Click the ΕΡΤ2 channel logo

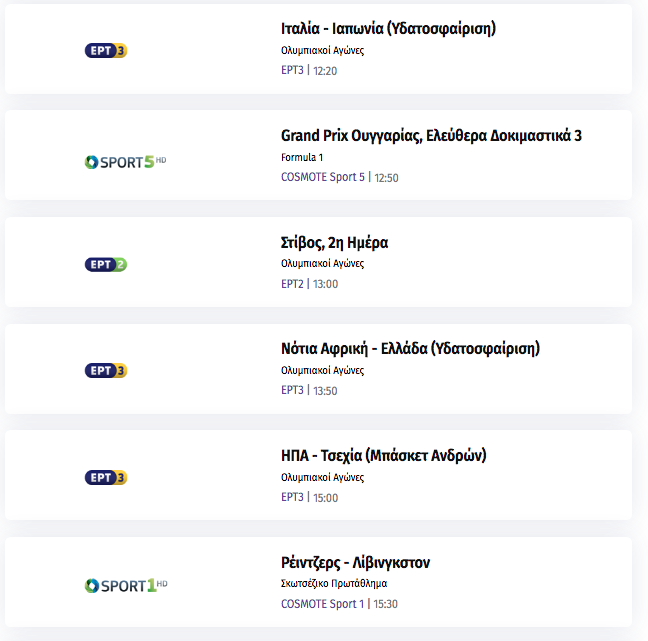[106, 264]
